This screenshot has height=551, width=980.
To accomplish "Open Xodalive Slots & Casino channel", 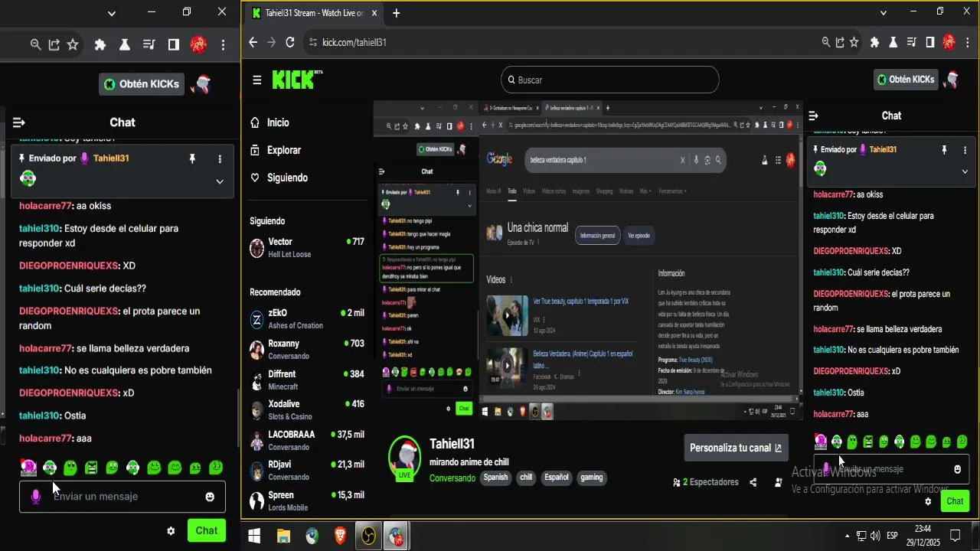I will [307, 410].
